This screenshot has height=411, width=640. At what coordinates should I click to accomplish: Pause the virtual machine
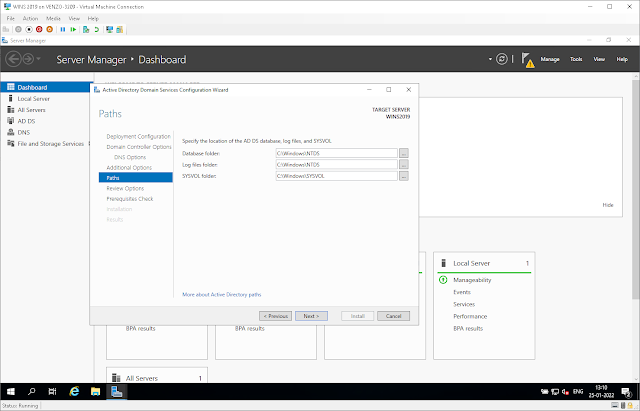tap(62, 29)
